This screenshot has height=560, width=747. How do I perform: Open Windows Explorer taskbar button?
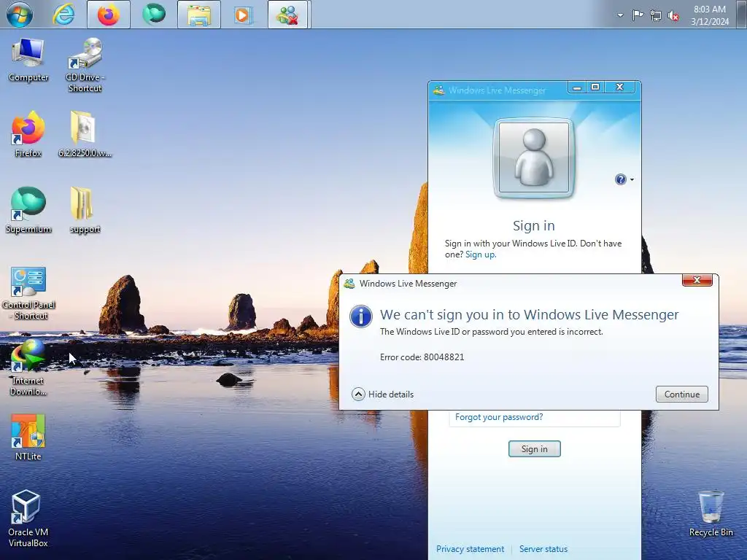[x=199, y=15]
